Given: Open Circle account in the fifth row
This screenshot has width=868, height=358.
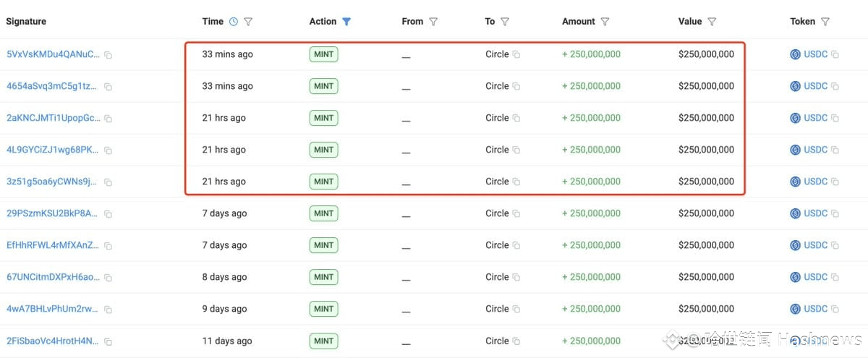Looking at the screenshot, I should point(497,182).
